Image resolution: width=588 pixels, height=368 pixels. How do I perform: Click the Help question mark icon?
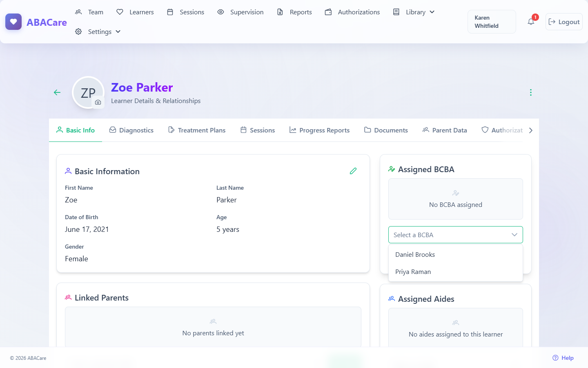(x=555, y=358)
